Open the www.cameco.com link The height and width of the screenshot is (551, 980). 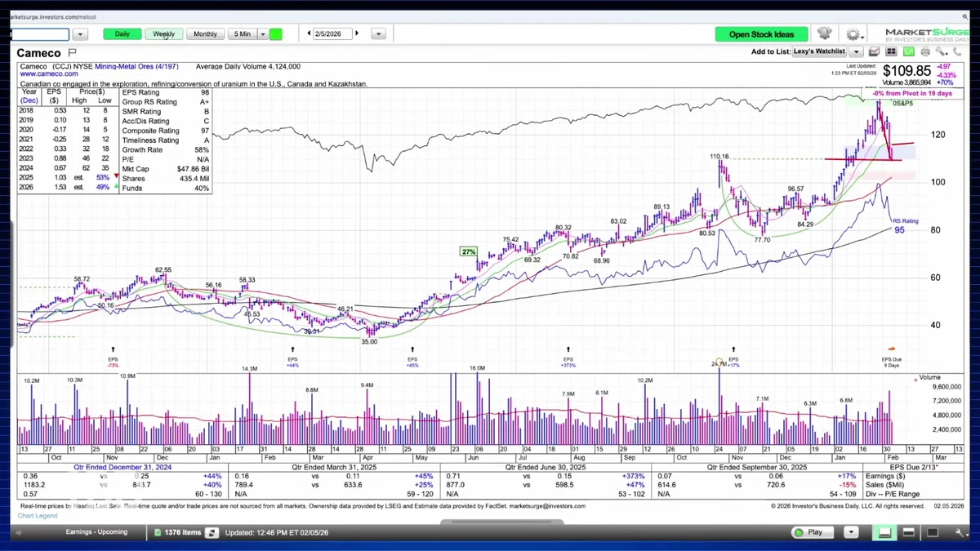[x=49, y=74]
